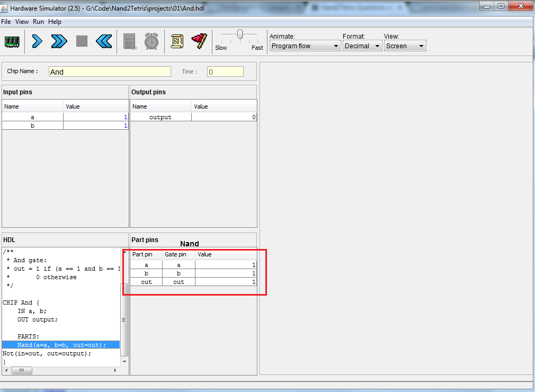Rewind the simulation with back arrows
Screen dimensions: 535x392
click(104, 41)
